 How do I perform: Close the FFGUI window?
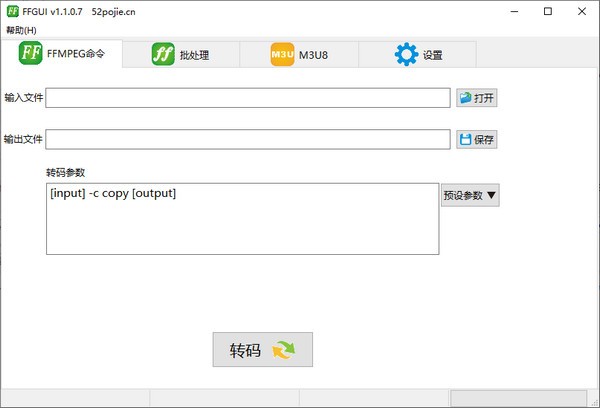point(582,11)
